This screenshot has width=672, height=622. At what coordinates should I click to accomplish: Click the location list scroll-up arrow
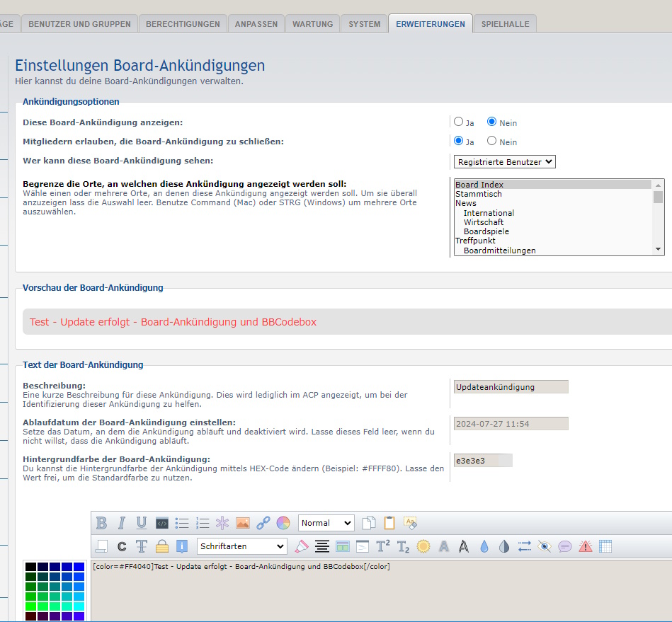(658, 185)
